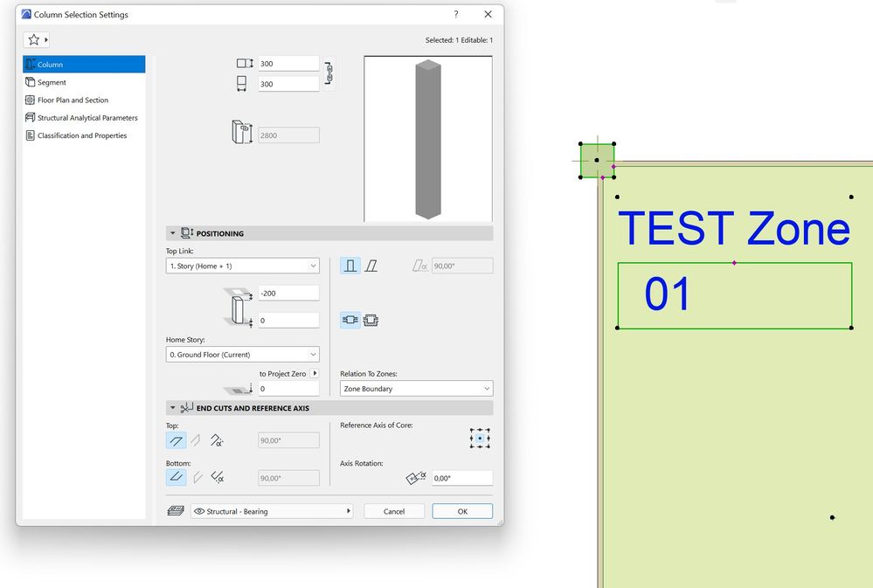Select the custom angle top end cut
This screenshot has height=588, width=873.
[217, 440]
